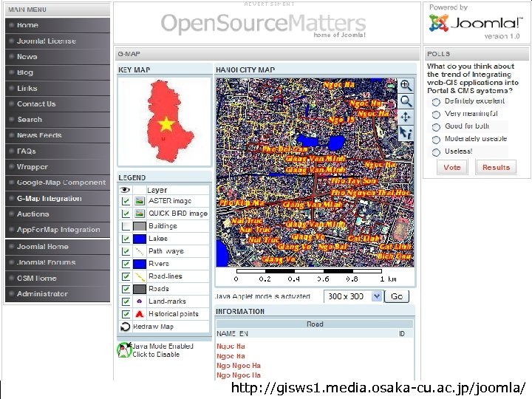Select the Very meaningful poll option
Screen dimensions: 532x399
(436, 115)
